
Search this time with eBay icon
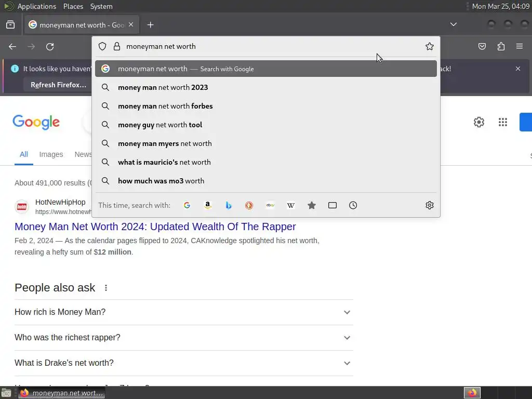tap(270, 205)
